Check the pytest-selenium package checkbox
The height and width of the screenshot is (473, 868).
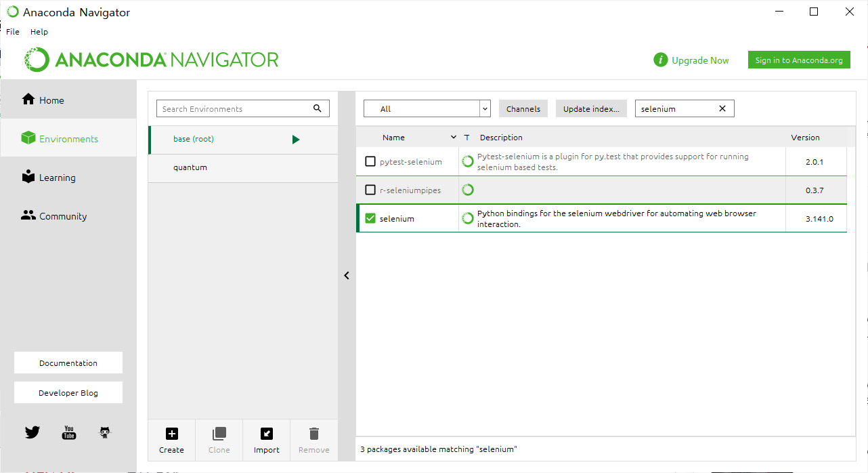click(x=370, y=162)
